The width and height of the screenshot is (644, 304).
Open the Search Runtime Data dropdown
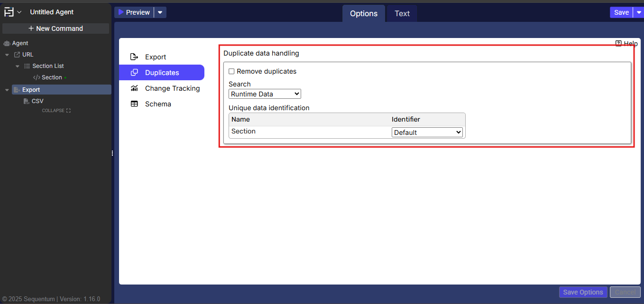coord(265,94)
